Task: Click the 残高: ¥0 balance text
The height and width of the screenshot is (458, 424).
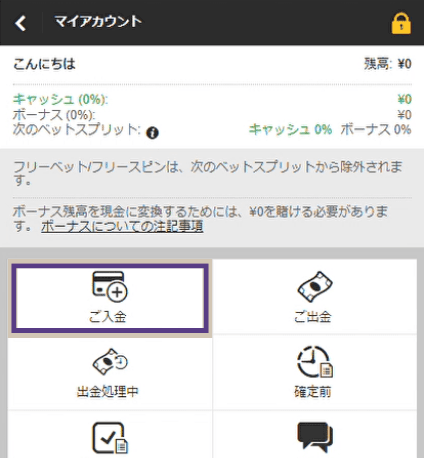Action: 388,64
